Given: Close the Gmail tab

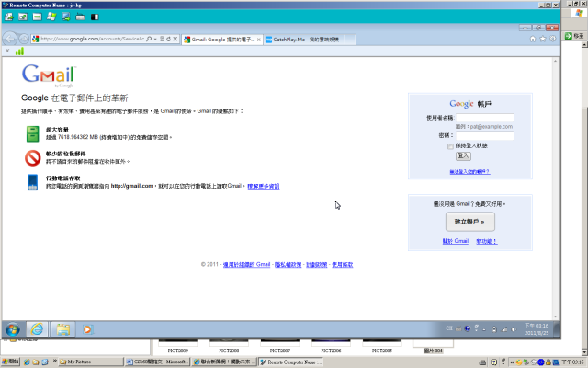Looking at the screenshot, I should pos(259,40).
